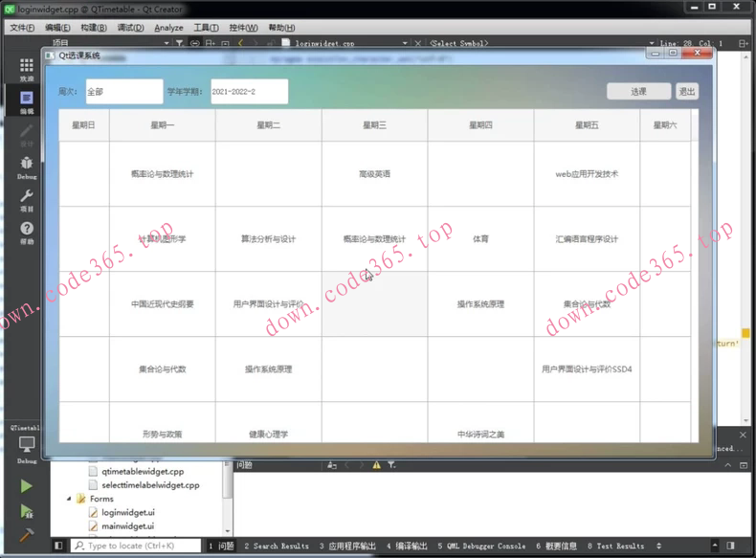Screen dimensions: 756x558
Task: Click the 退出 button
Action: point(686,92)
